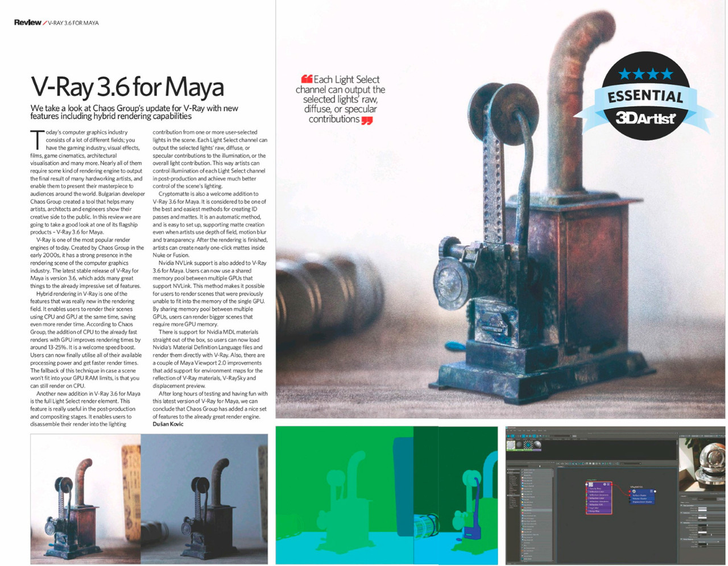Select the purple V-Ray material node
The image size is (728, 566).
point(599,498)
